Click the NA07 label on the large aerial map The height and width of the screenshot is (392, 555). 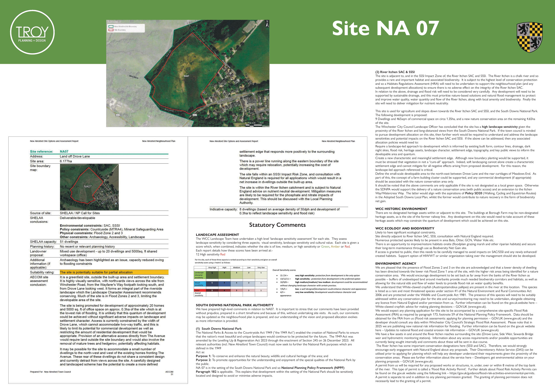pyautogui.click(x=186, y=76)
